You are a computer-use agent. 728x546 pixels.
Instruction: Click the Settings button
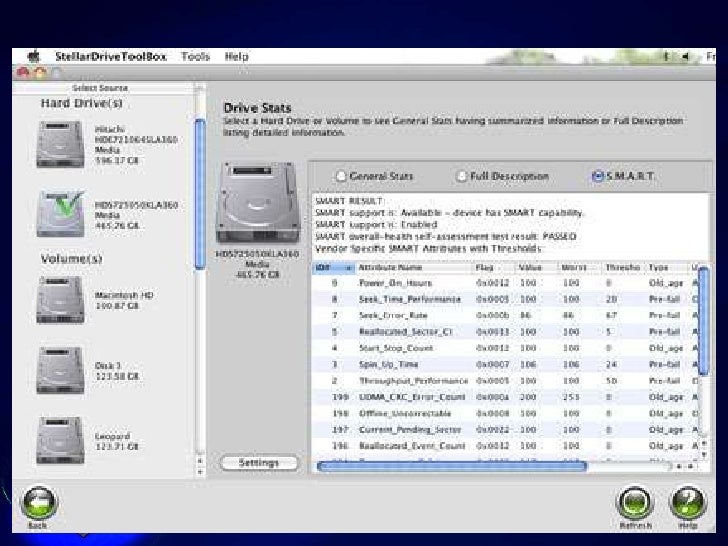(x=259, y=463)
